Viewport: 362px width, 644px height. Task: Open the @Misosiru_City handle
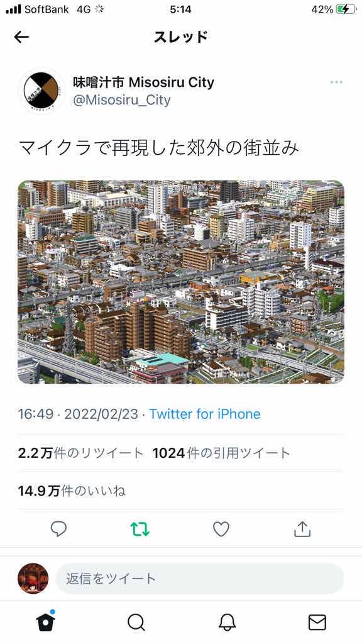pos(122,100)
